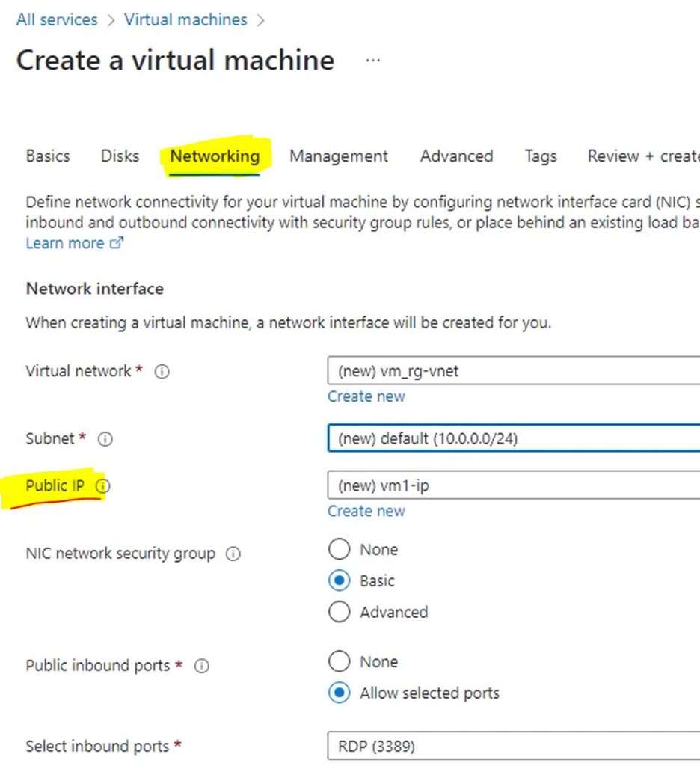Click the info icon next to Virtual network
This screenshot has width=700, height=766.
point(162,371)
